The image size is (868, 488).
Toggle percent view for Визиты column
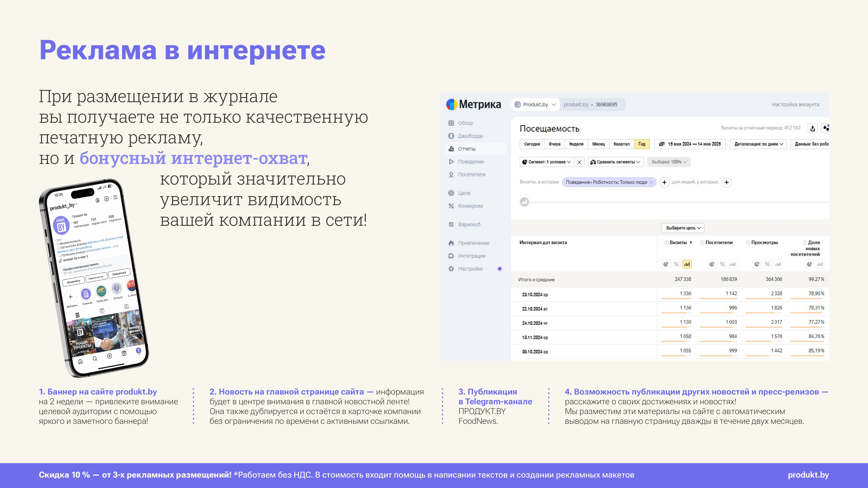click(x=676, y=264)
